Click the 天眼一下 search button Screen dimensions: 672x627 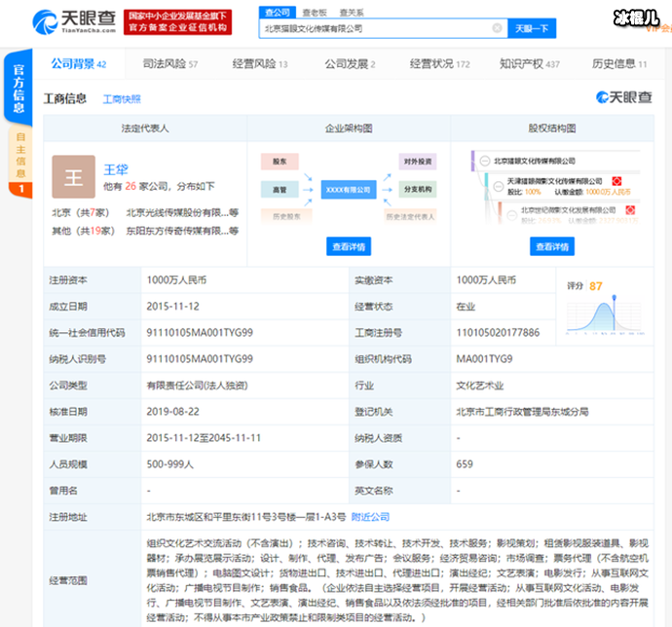pos(532,28)
